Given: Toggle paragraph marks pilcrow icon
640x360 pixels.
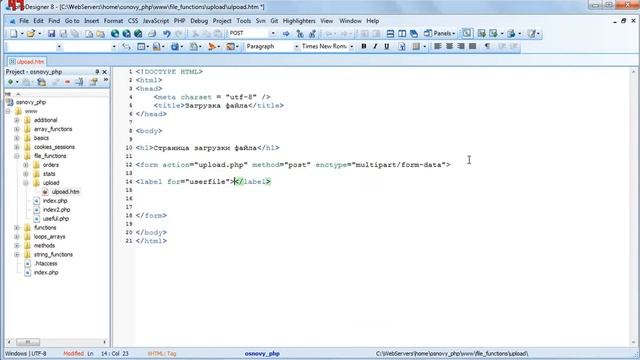Looking at the screenshot, I should (487, 47).
